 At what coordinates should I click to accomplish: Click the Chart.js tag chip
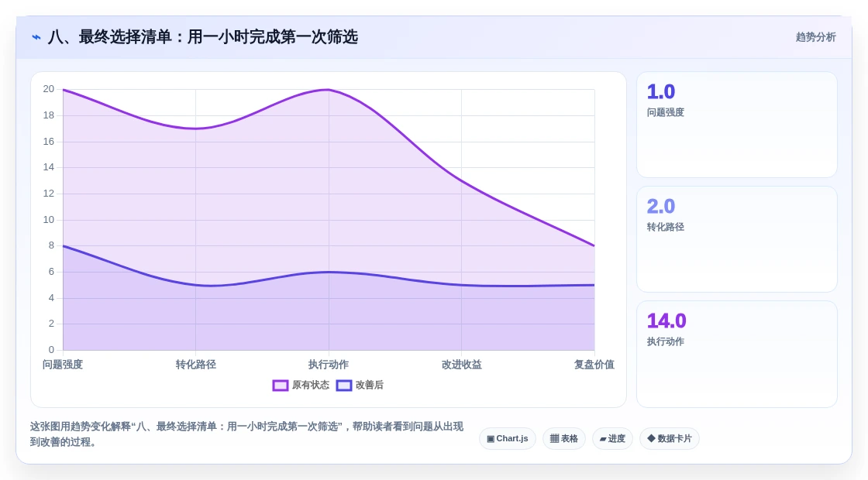pyautogui.click(x=507, y=438)
